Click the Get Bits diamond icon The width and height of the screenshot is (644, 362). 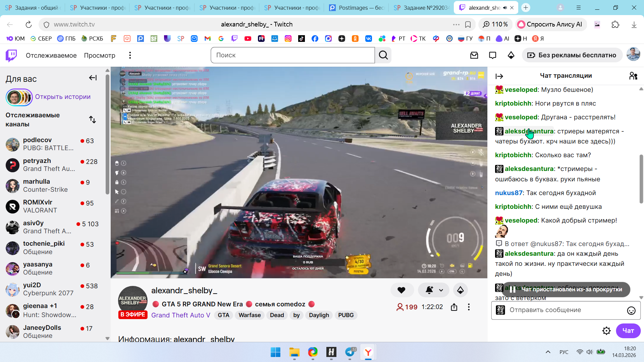tap(511, 55)
